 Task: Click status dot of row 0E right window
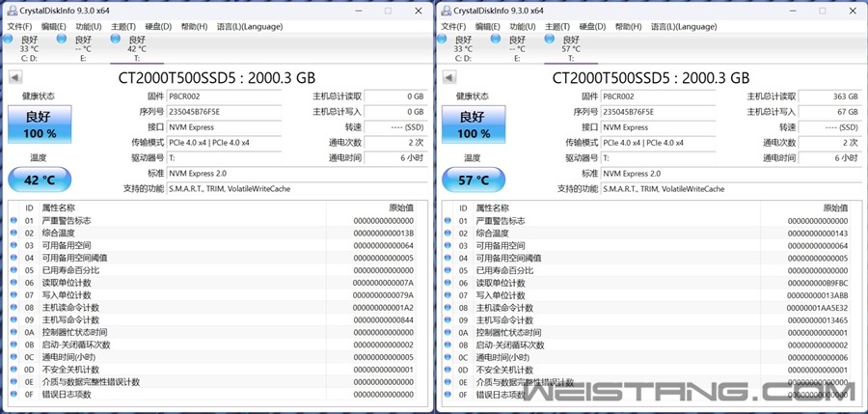coord(448,382)
